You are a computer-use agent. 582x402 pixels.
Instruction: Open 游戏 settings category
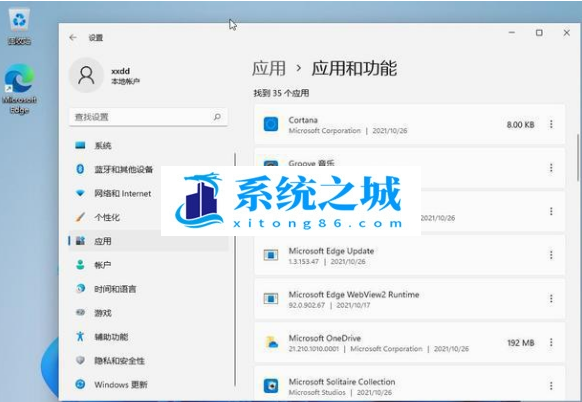pos(148,313)
